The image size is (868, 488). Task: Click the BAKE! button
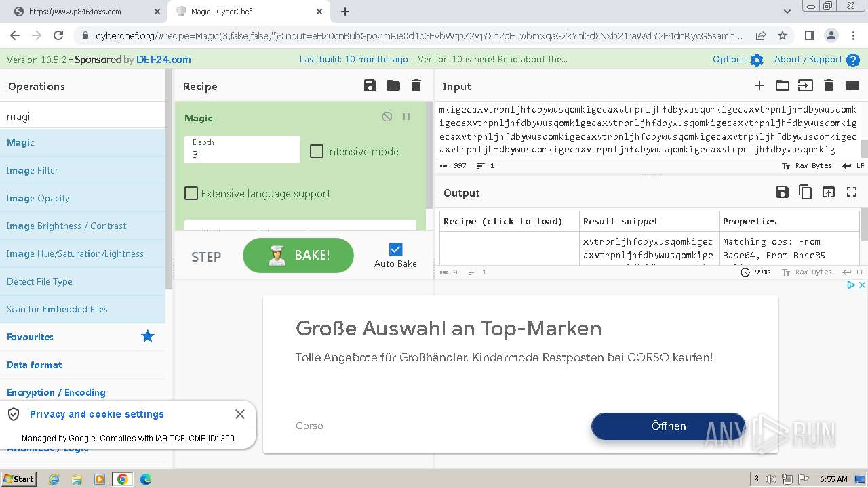click(298, 256)
